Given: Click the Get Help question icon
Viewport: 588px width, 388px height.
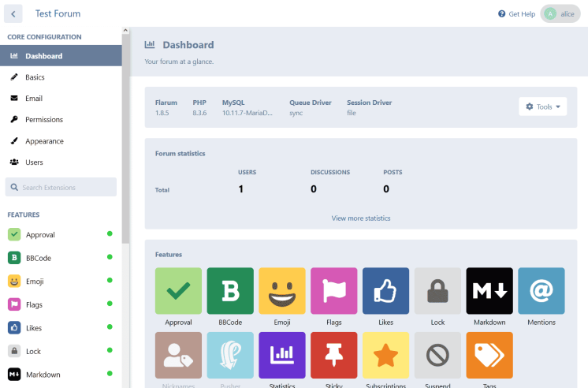Looking at the screenshot, I should pos(501,14).
